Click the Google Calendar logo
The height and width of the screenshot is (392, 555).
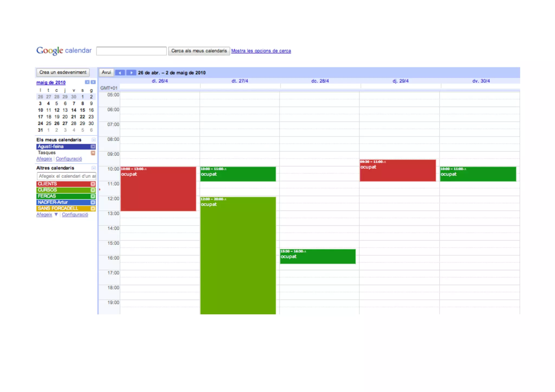tap(64, 51)
